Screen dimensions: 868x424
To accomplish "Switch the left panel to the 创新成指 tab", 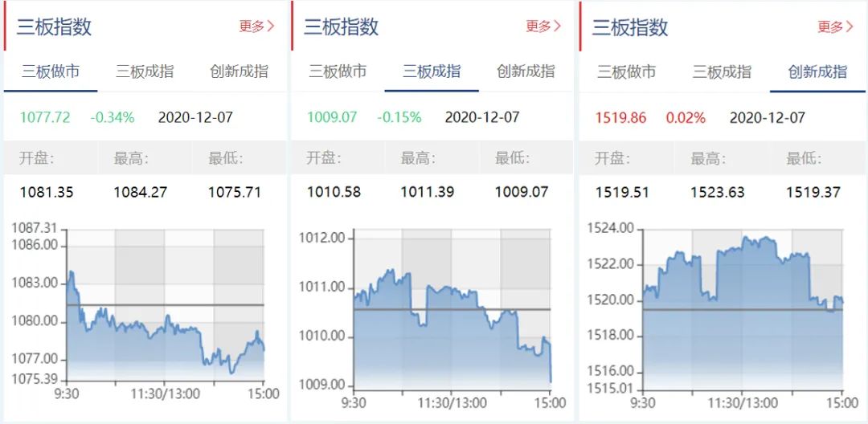I will (239, 71).
